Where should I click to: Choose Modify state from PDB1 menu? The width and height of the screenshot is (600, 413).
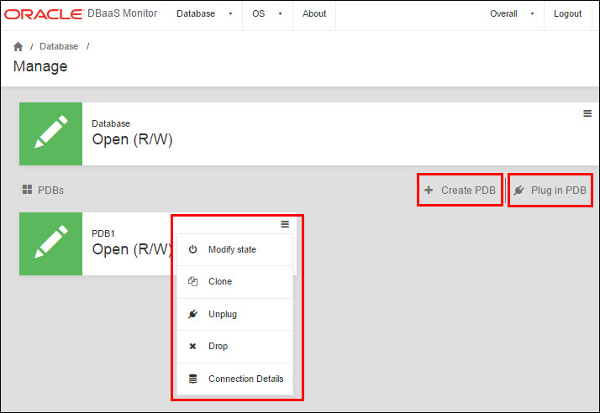235,250
